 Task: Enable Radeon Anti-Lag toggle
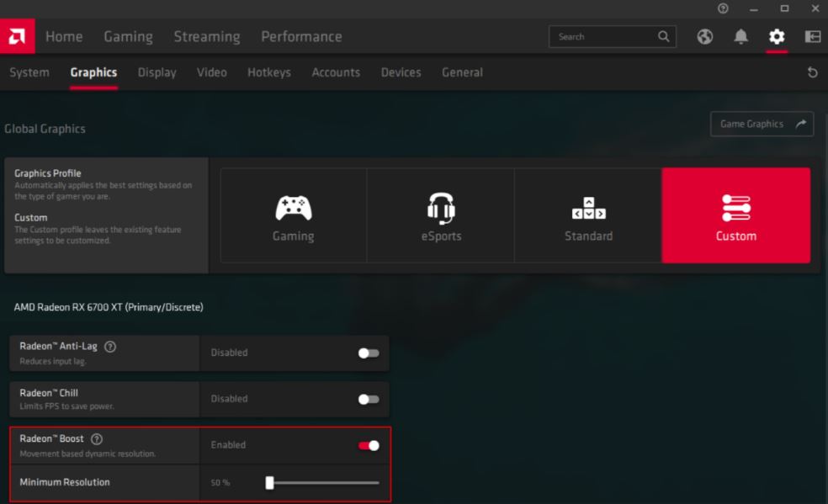pos(369,353)
